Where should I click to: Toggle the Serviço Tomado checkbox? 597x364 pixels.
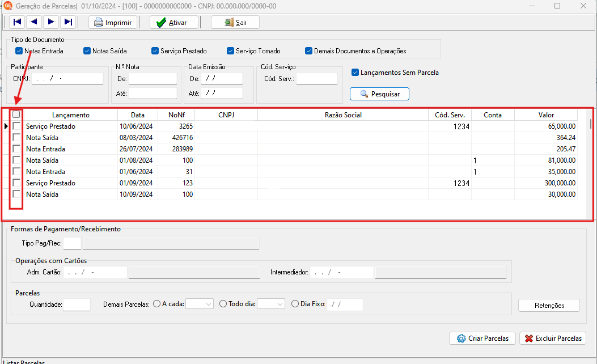point(230,50)
